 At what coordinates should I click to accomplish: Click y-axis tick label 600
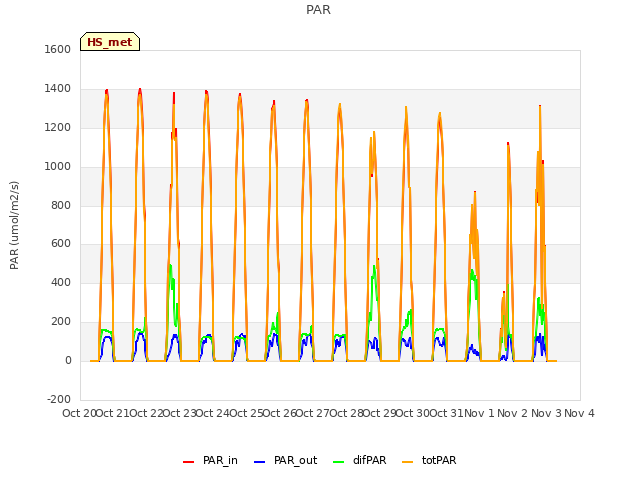click(x=61, y=244)
